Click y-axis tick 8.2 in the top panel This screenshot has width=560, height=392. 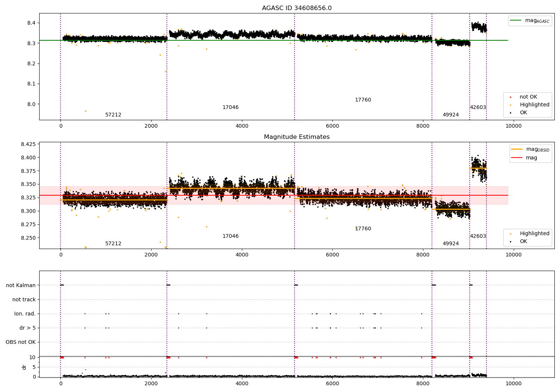pos(31,64)
